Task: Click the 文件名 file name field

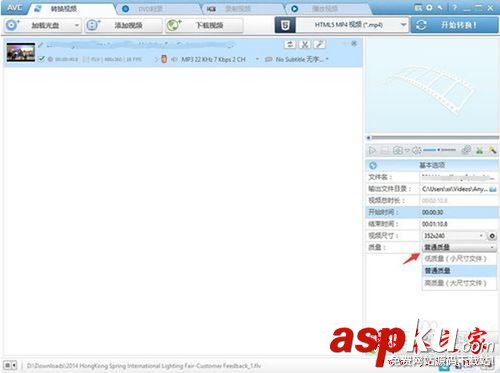Action: click(x=459, y=177)
